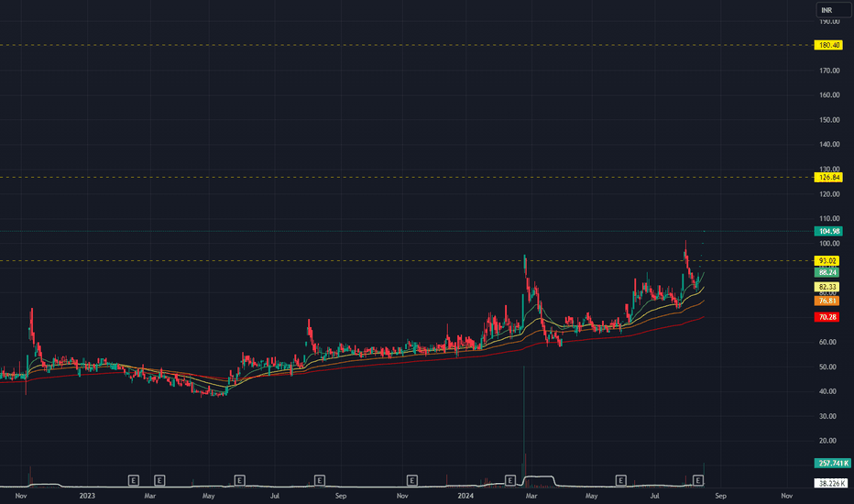Open the latest earnings E marker after Jul 2024
This screenshot has height=504, width=854.
coord(698,480)
